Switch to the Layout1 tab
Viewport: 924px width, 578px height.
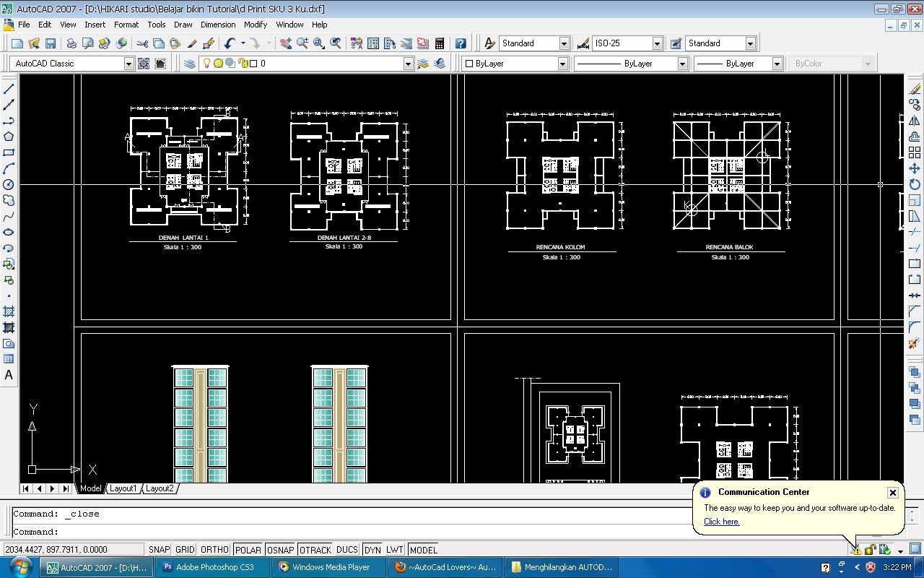coord(123,488)
